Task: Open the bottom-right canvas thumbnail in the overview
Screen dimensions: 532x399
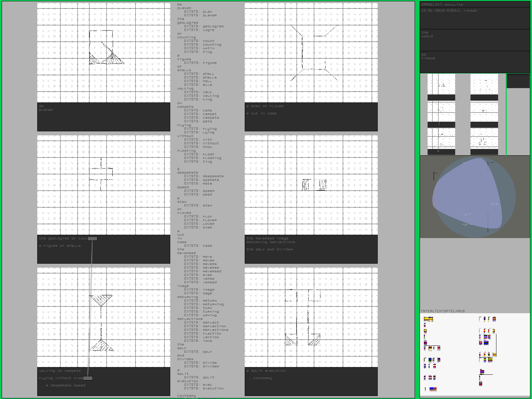Action: click(484, 141)
